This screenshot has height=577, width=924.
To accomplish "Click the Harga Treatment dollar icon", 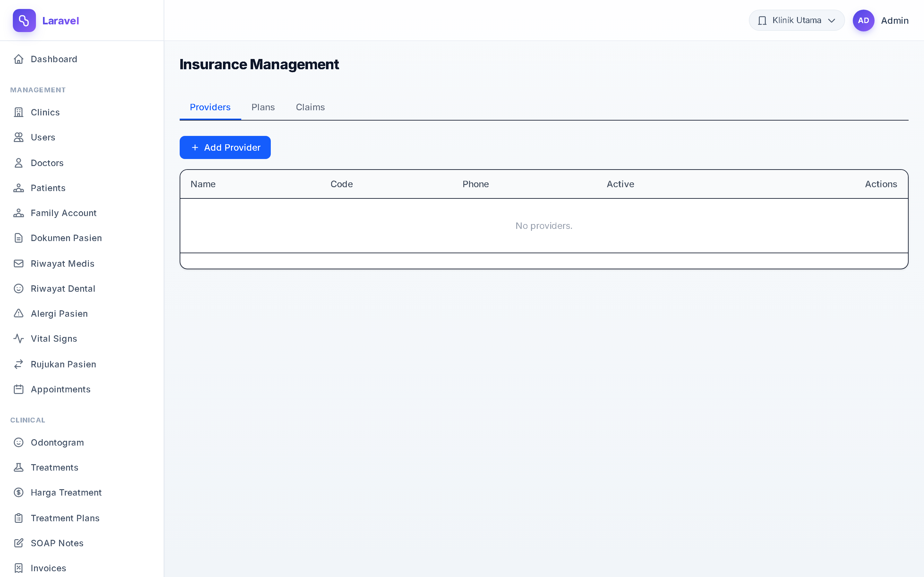I will (19, 492).
